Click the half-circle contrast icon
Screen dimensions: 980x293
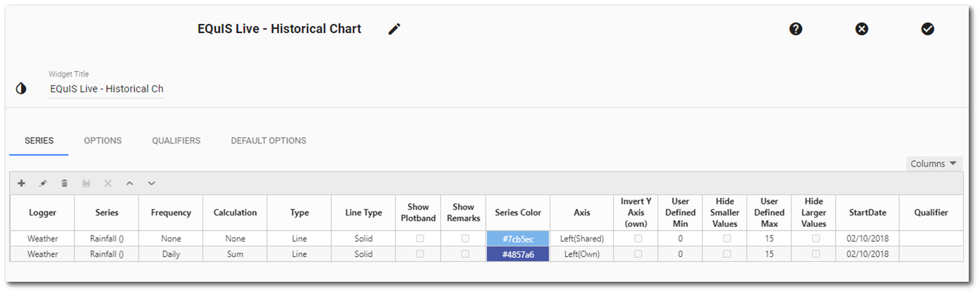coord(21,89)
